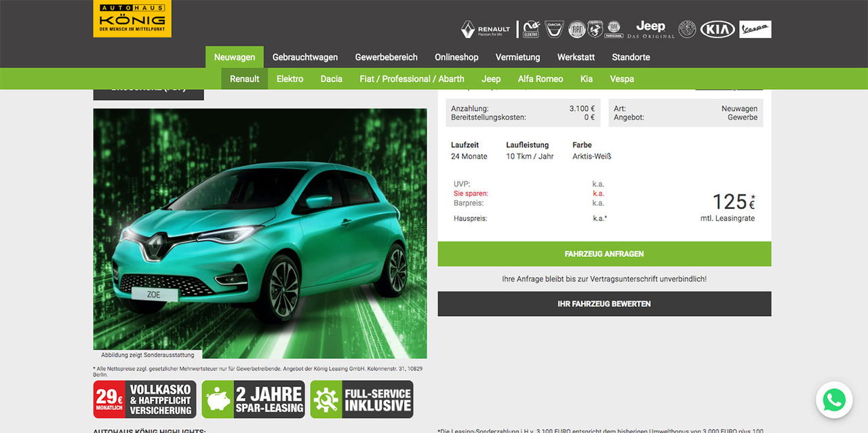
Task: Open the Dacia brand logo
Action: [x=554, y=29]
